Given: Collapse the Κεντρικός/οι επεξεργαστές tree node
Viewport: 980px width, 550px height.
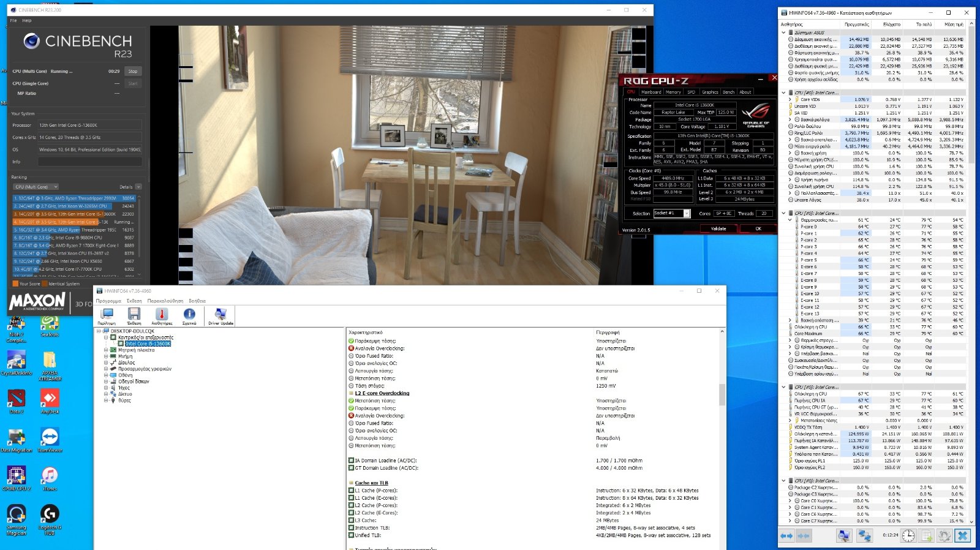Looking at the screenshot, I should tap(106, 337).
